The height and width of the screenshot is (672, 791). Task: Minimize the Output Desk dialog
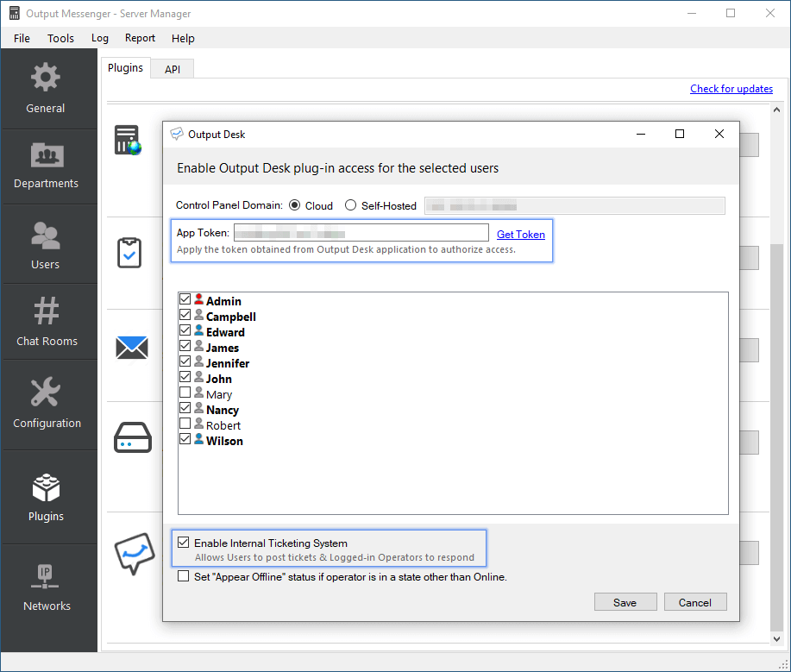(641, 134)
